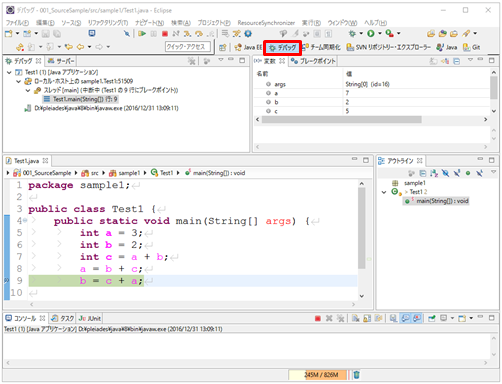
Task: Click the Skip All Breakpoints icon
Action: [127, 34]
